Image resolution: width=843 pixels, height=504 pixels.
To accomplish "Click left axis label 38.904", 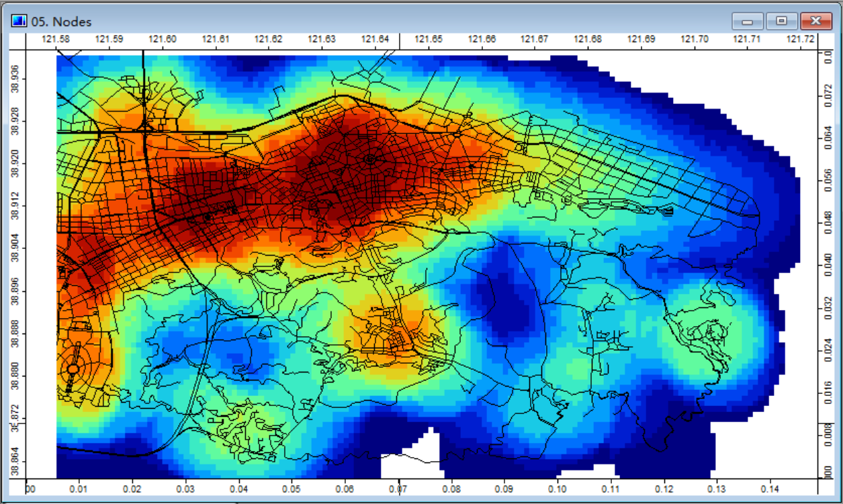I will [16, 248].
